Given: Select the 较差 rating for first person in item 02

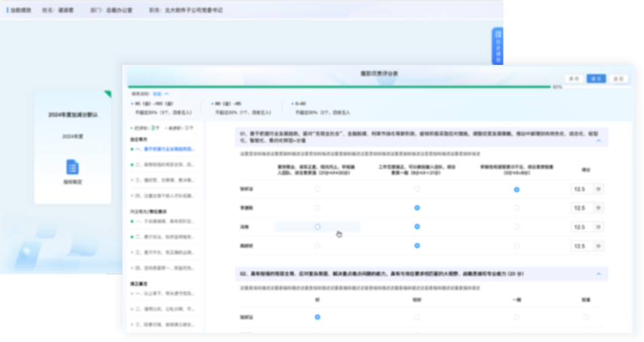Looking at the screenshot, I should click(x=586, y=317).
